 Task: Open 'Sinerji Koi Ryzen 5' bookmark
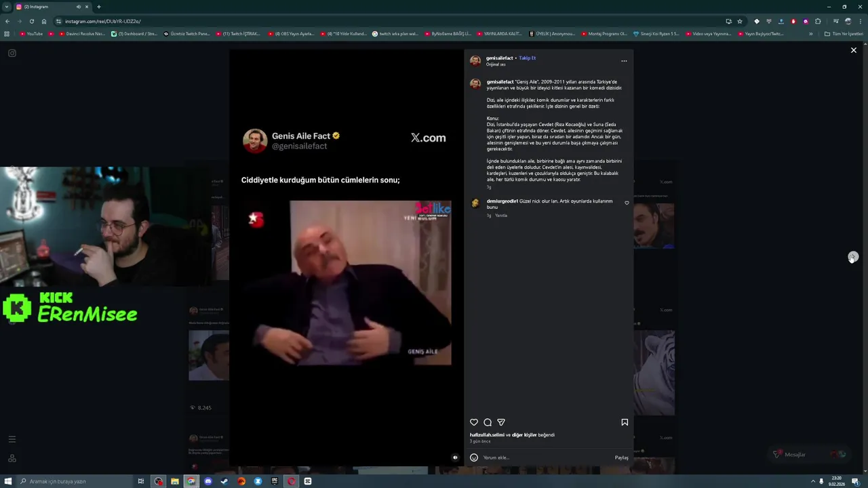point(656,33)
